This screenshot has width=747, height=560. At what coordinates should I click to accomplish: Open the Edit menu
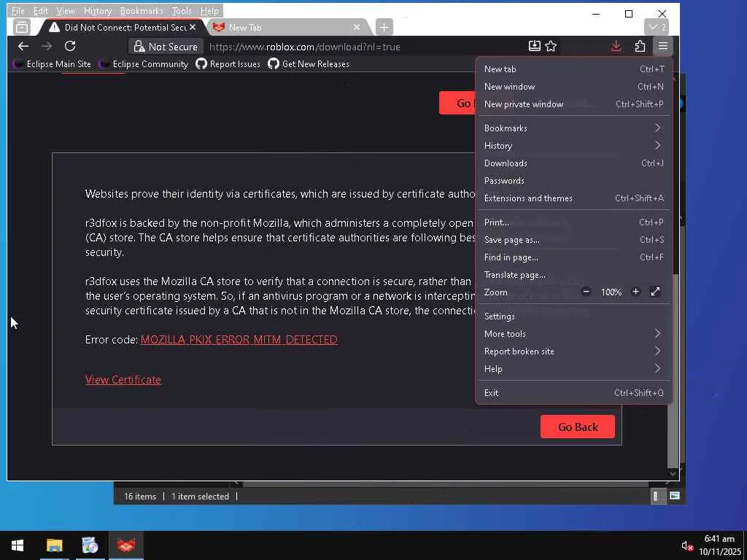coord(41,10)
